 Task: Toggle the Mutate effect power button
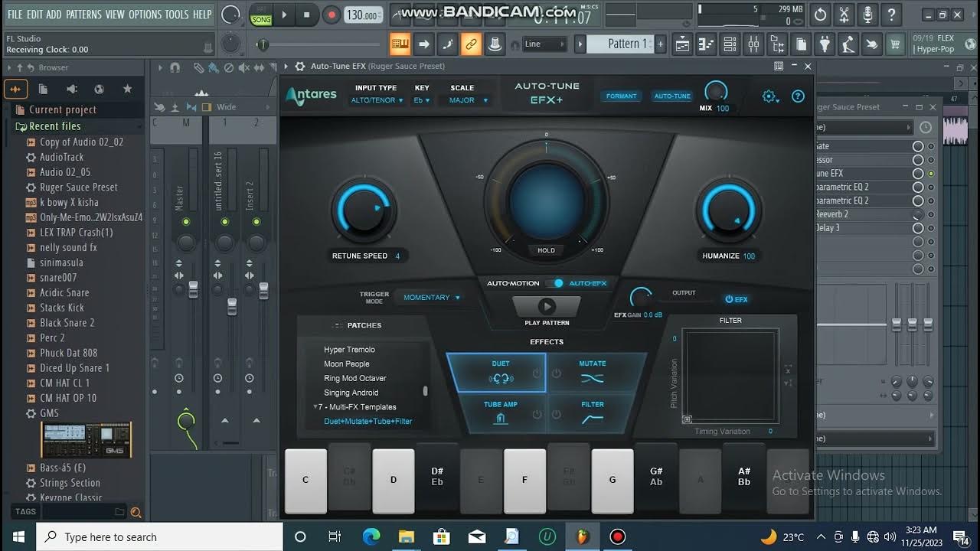tap(557, 373)
